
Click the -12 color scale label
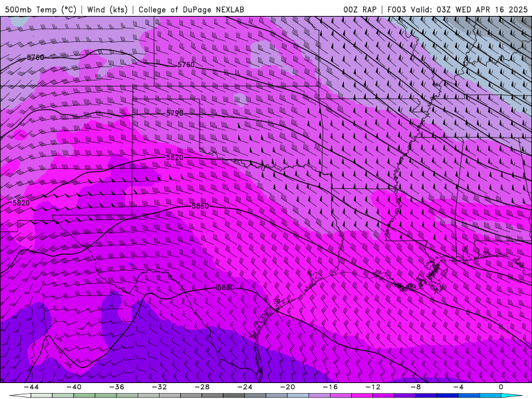373,387
